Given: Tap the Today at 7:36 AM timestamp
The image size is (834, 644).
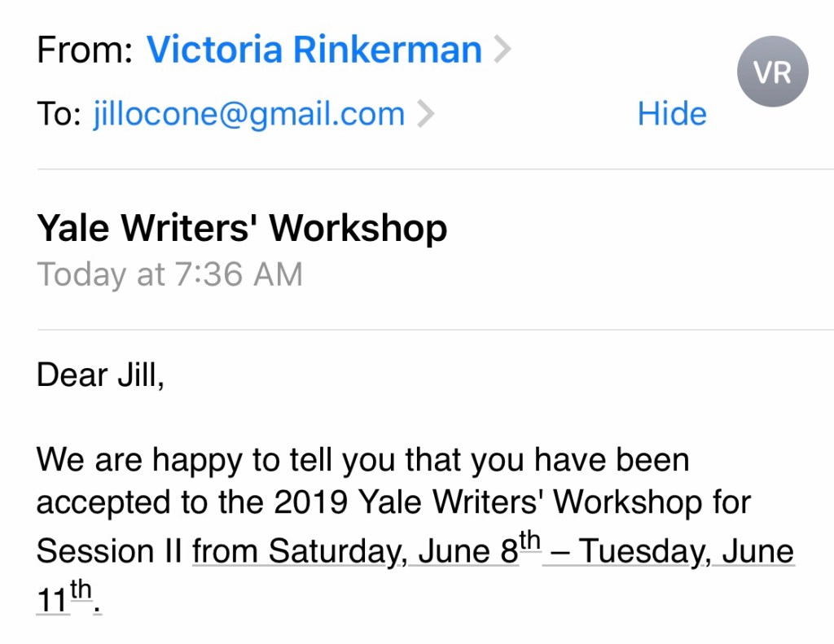Looking at the screenshot, I should click(x=169, y=274).
